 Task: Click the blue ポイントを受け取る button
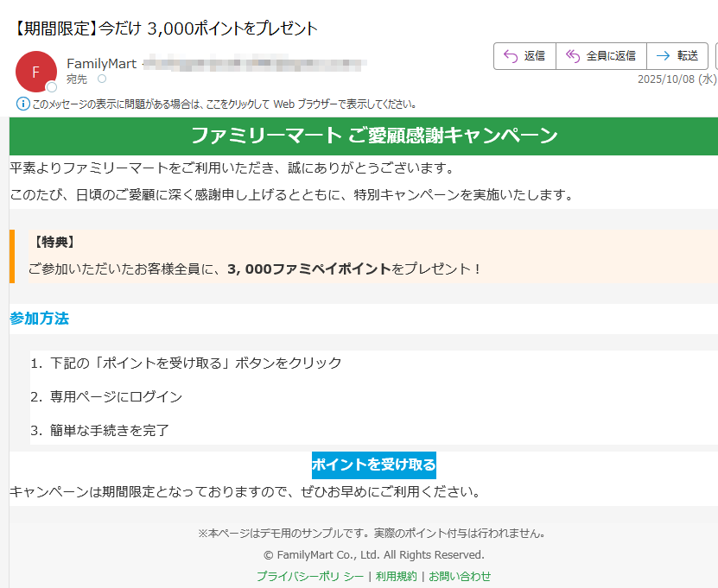[373, 465]
